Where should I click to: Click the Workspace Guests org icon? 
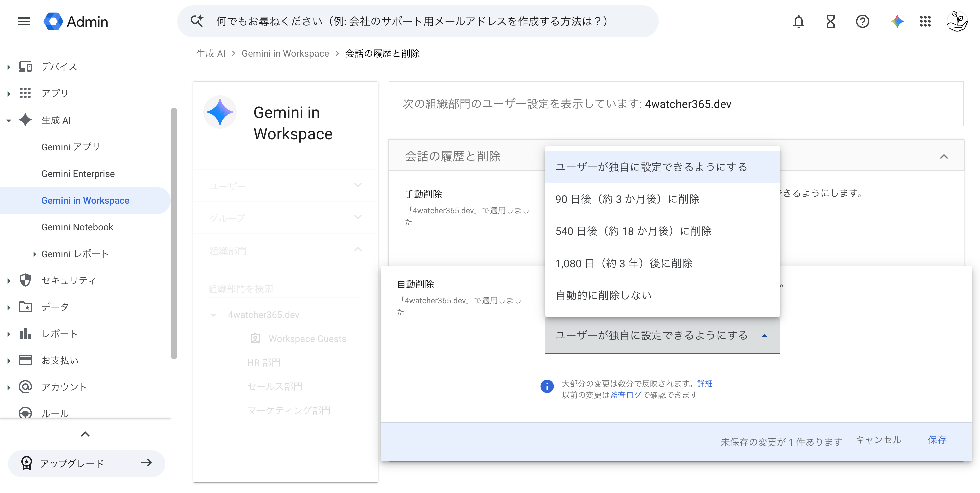pyautogui.click(x=255, y=339)
